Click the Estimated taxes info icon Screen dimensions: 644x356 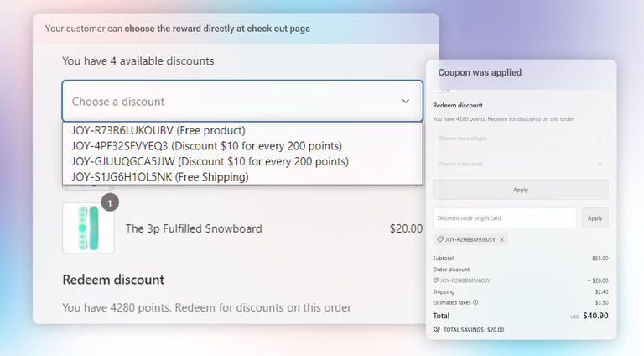click(475, 302)
